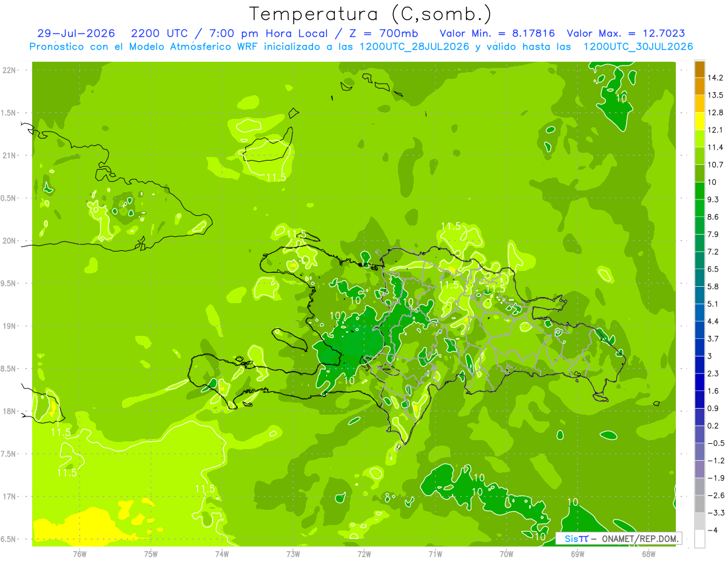Click the '9.5N' latitude axis label

(x=10, y=283)
